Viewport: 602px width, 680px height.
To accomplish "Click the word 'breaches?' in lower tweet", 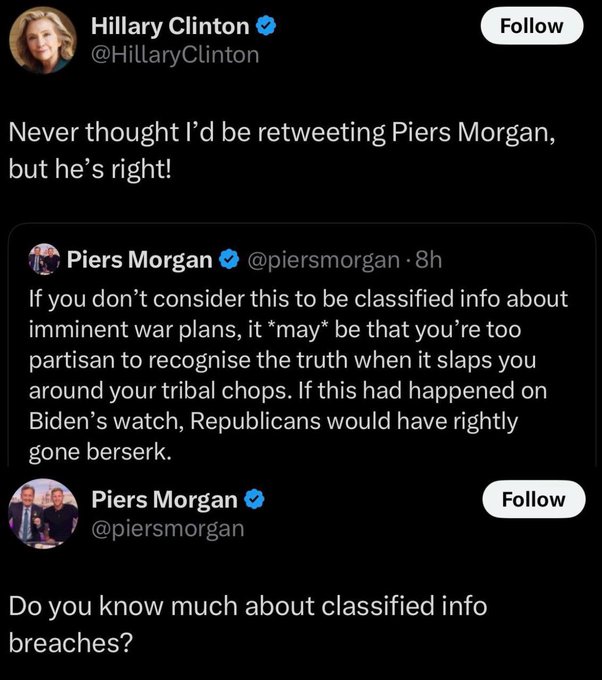I will [70, 643].
